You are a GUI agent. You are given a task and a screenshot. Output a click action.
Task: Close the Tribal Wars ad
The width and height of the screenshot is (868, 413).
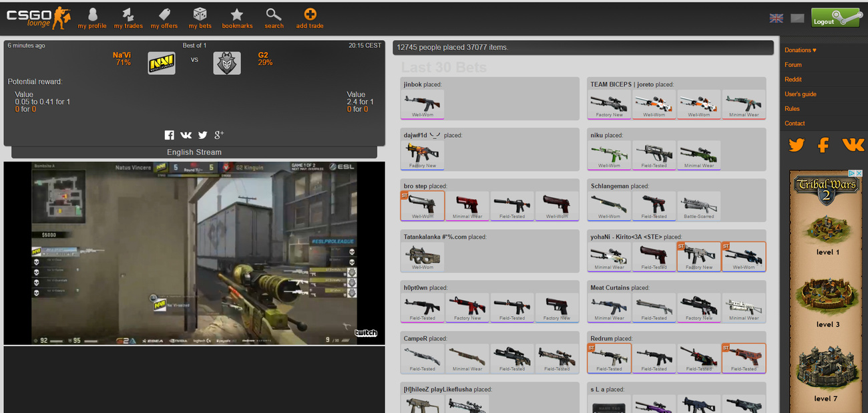point(859,174)
